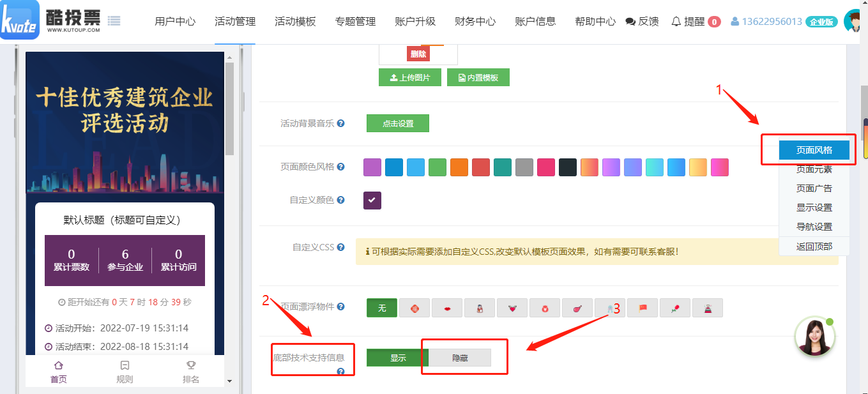Click 上传图片 upload button
The image size is (868, 394).
pos(410,78)
